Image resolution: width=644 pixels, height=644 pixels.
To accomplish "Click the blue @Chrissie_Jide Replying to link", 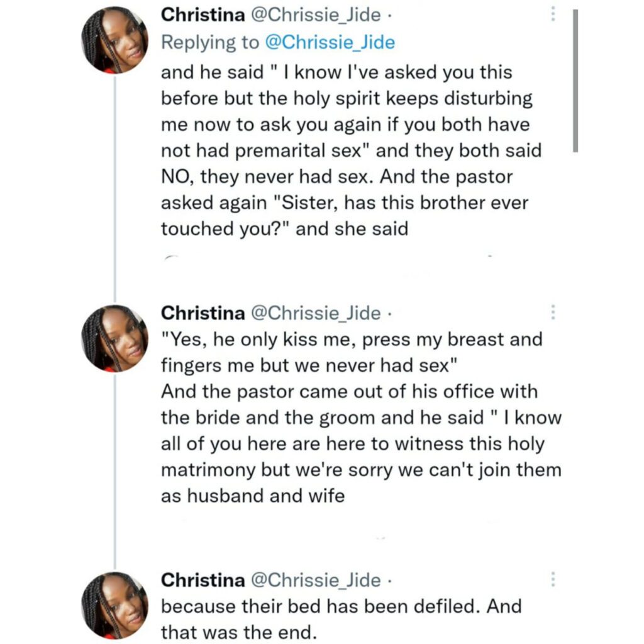I will (x=332, y=43).
